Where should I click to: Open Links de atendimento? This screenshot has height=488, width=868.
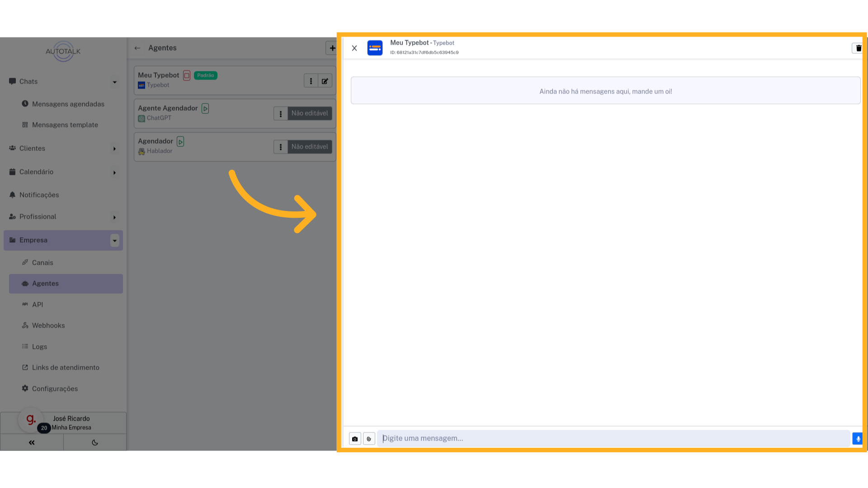[x=66, y=367]
